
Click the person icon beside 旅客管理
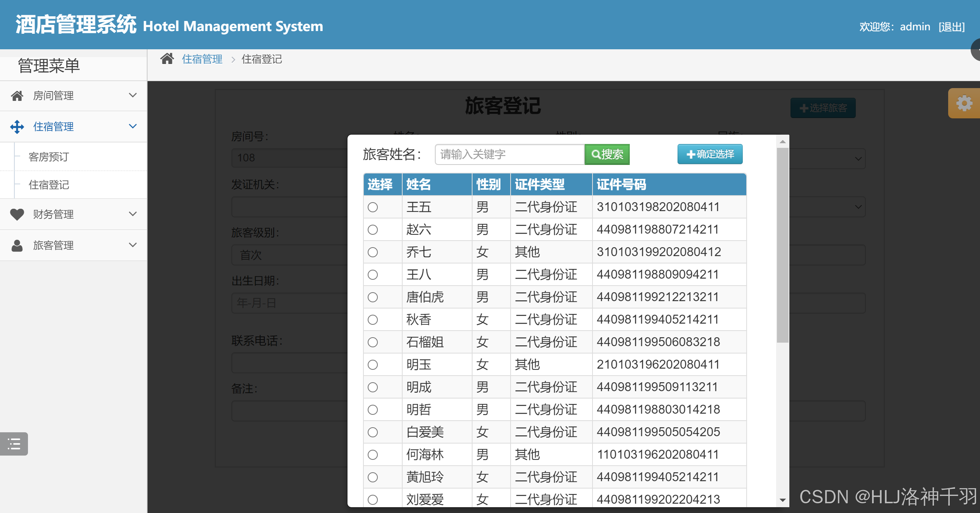tap(17, 245)
